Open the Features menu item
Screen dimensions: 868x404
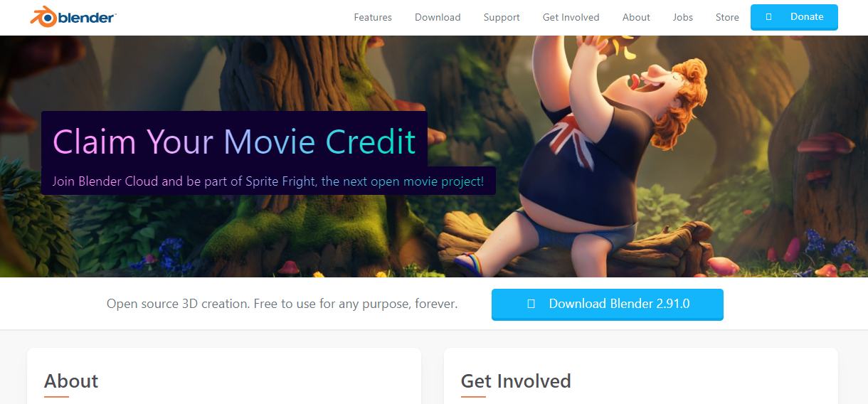tap(373, 17)
